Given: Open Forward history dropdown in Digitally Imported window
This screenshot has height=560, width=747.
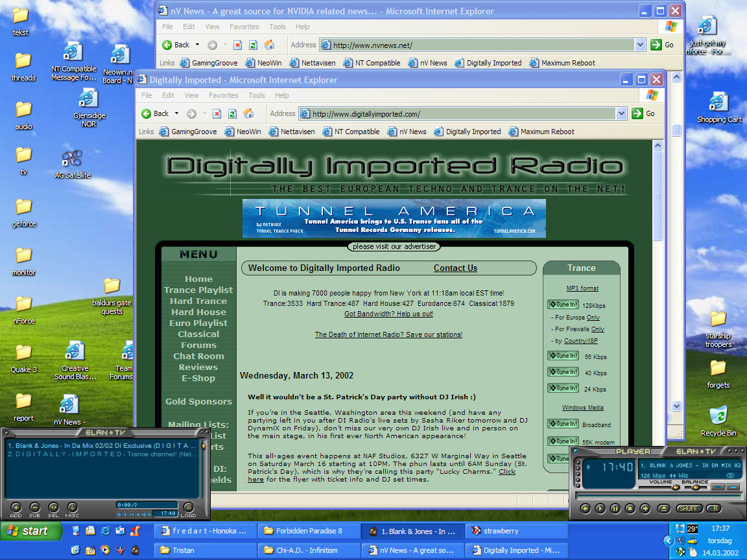Looking at the screenshot, I should 204,113.
